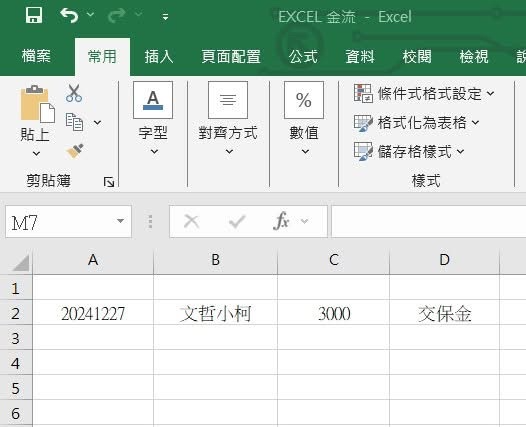Expand the 貼上 paste options arrow
The image size is (526, 427).
coord(36,154)
